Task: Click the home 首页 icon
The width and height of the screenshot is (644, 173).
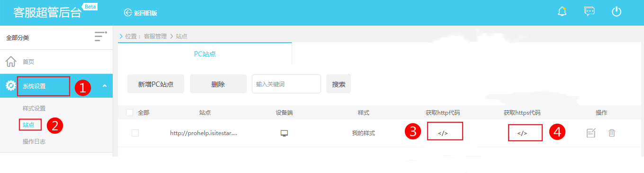Action: point(10,62)
